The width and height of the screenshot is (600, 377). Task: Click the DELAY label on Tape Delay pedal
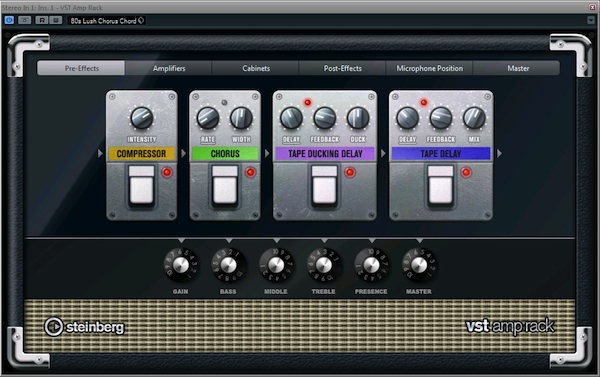pos(407,139)
